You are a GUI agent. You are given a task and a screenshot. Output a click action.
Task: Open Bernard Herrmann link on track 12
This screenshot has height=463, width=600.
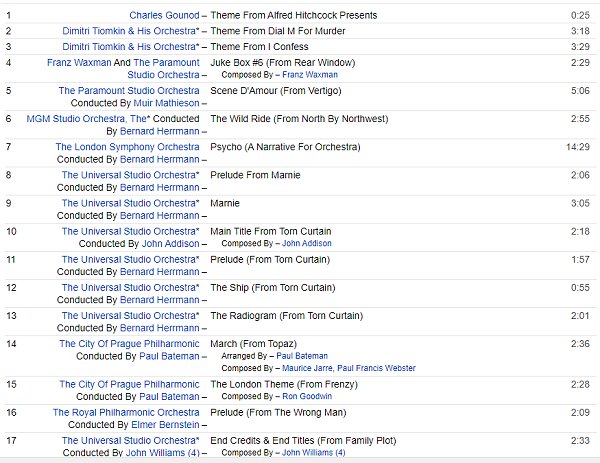tap(160, 300)
